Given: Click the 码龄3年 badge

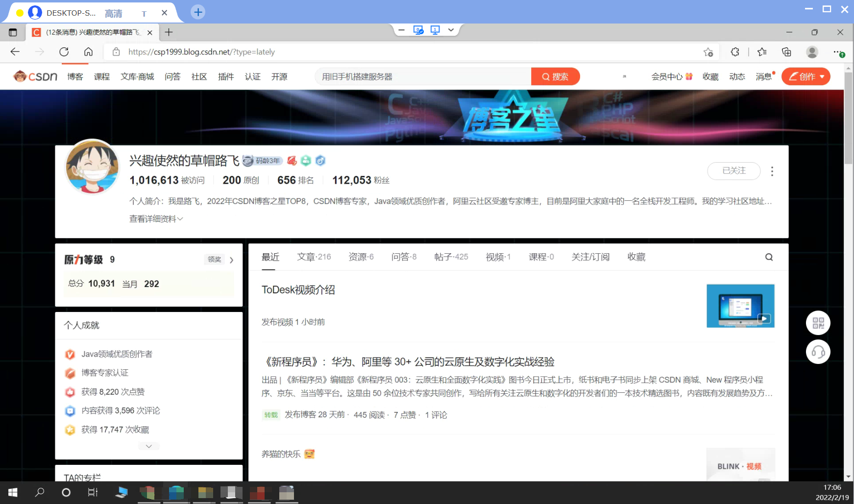Looking at the screenshot, I should (x=263, y=161).
